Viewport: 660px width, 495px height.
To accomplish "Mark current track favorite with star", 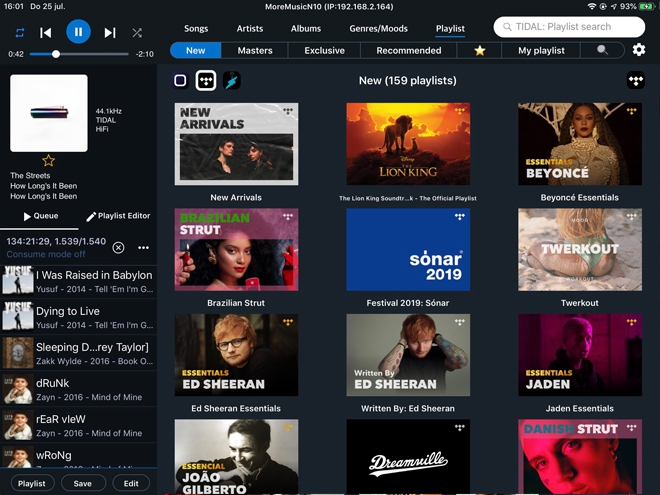I will [x=48, y=160].
